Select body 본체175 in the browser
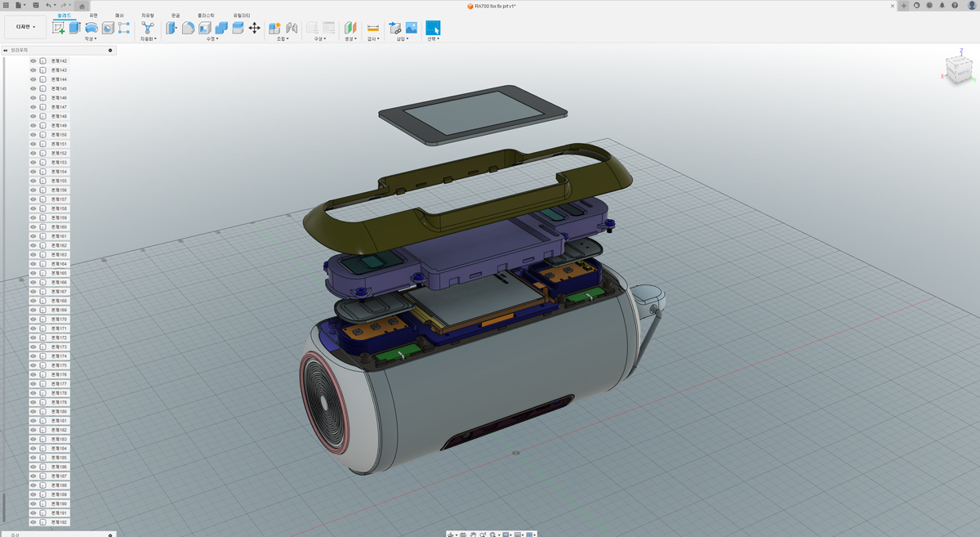Viewport: 980px width, 537px height. [x=60, y=365]
